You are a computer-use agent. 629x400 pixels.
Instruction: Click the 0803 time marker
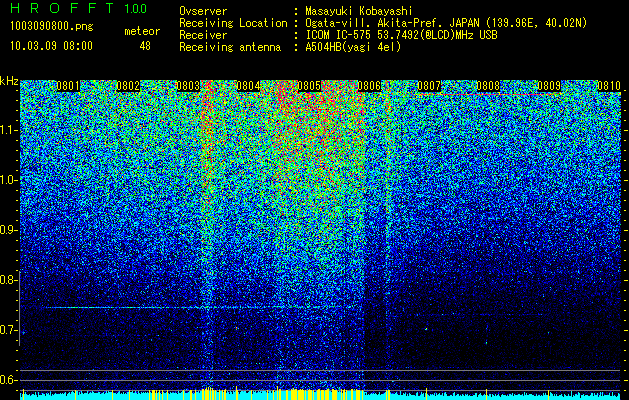coord(188,86)
